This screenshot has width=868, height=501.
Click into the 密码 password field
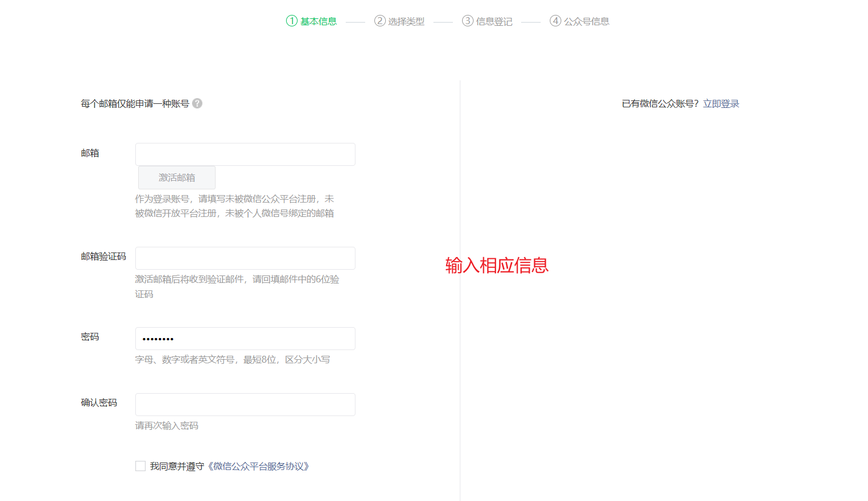[x=245, y=339]
